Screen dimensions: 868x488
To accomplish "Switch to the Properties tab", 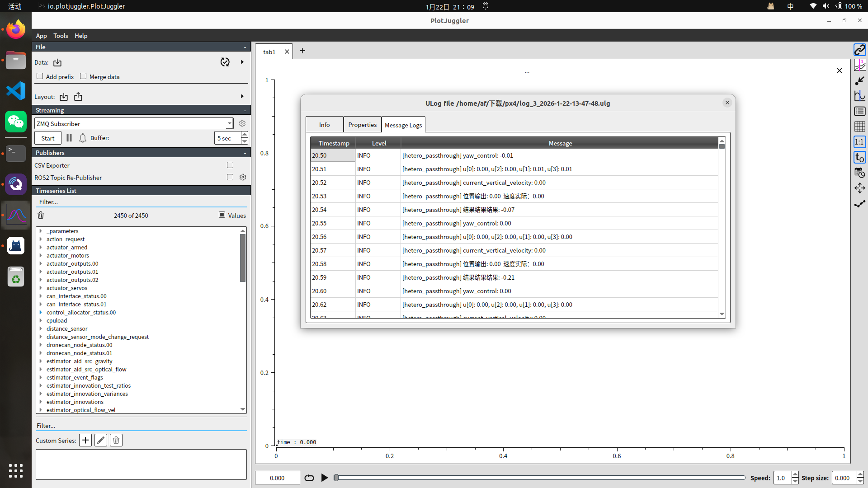I will (x=362, y=125).
